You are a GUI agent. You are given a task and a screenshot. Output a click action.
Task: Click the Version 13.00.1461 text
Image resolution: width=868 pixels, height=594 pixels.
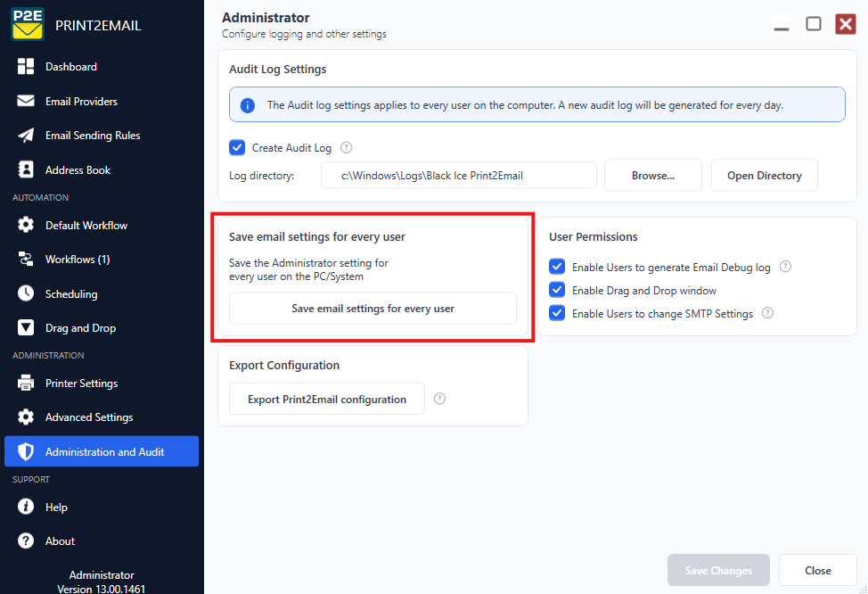tap(102, 589)
